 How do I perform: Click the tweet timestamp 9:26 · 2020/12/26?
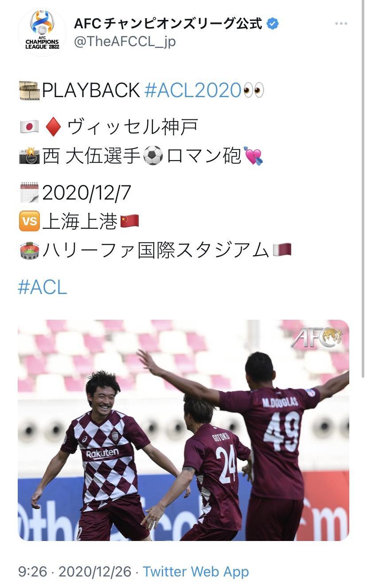[x=75, y=572]
